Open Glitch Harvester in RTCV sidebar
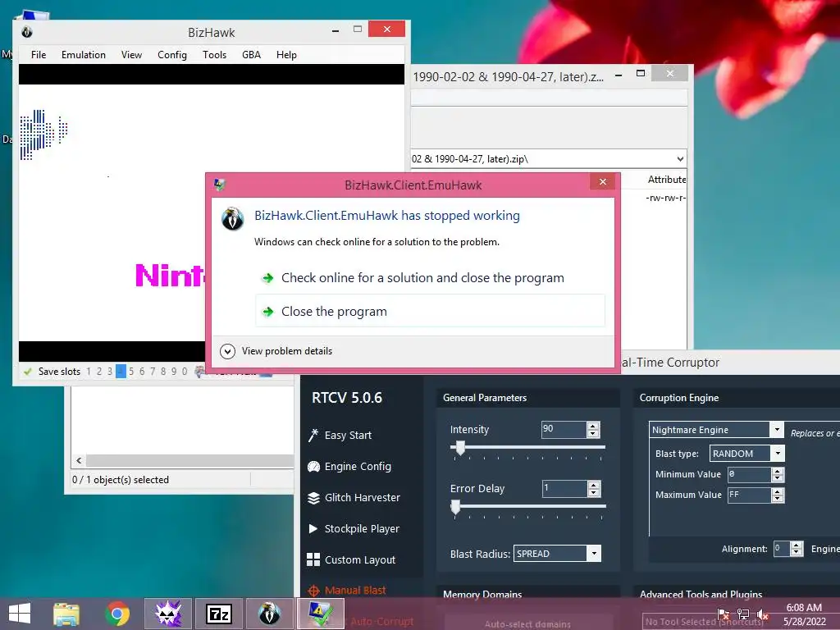Screen dimensions: 840x630 pos(354,497)
